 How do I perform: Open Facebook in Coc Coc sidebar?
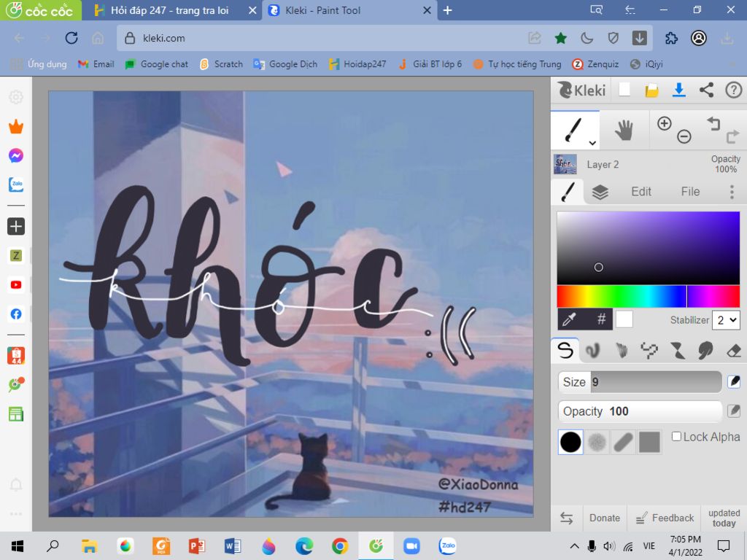(16, 314)
